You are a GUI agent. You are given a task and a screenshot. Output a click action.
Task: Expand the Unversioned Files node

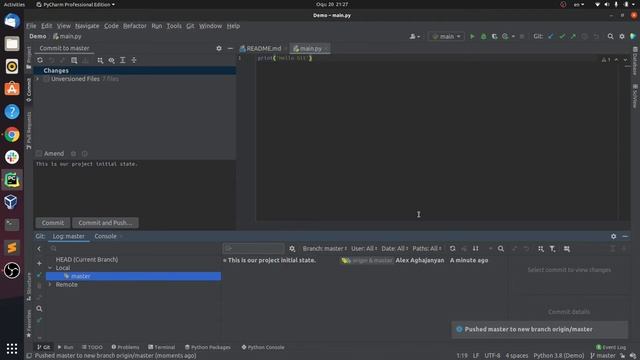[38, 79]
